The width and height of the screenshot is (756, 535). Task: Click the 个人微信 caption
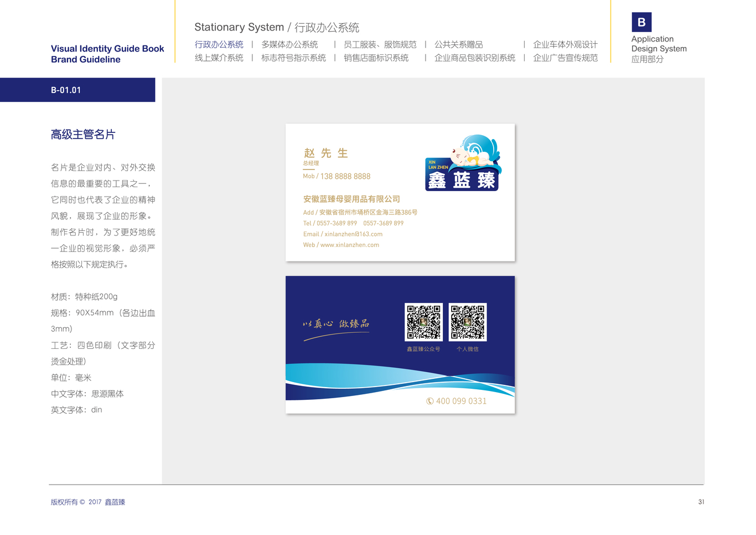[x=468, y=349]
